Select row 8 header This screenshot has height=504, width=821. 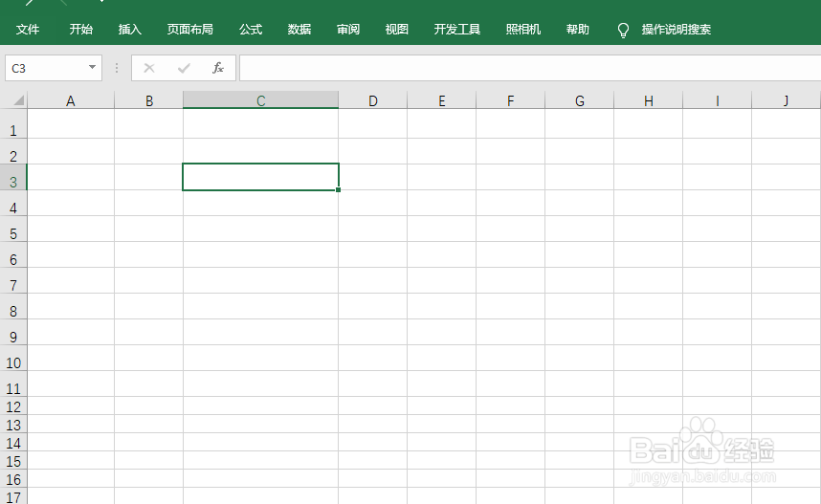click(x=13, y=307)
